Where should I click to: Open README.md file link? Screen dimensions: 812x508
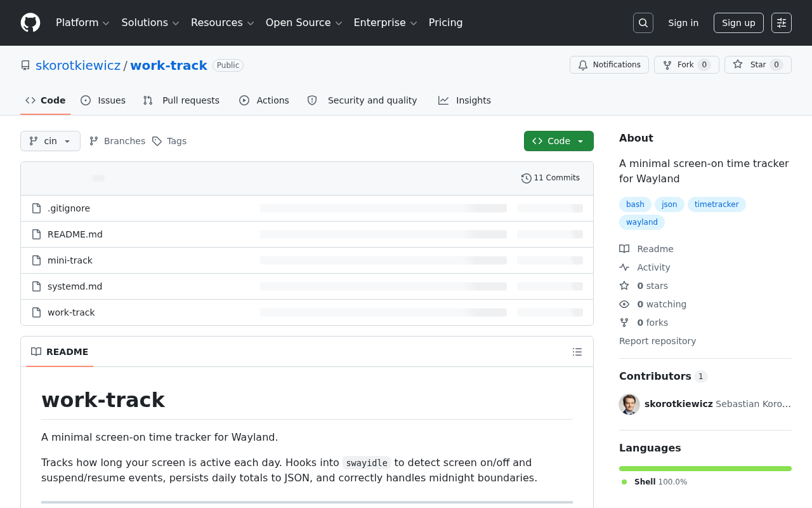[x=75, y=234]
